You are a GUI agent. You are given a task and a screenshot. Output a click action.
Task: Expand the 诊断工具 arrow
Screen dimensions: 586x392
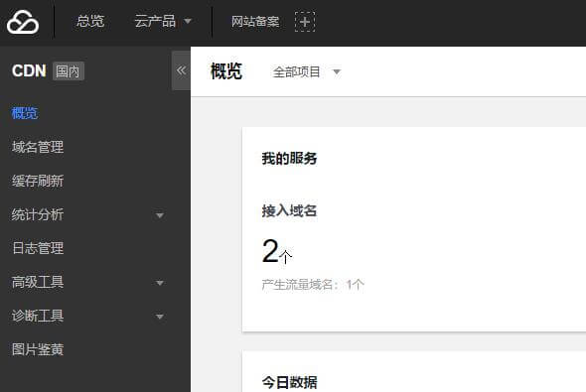click(160, 317)
